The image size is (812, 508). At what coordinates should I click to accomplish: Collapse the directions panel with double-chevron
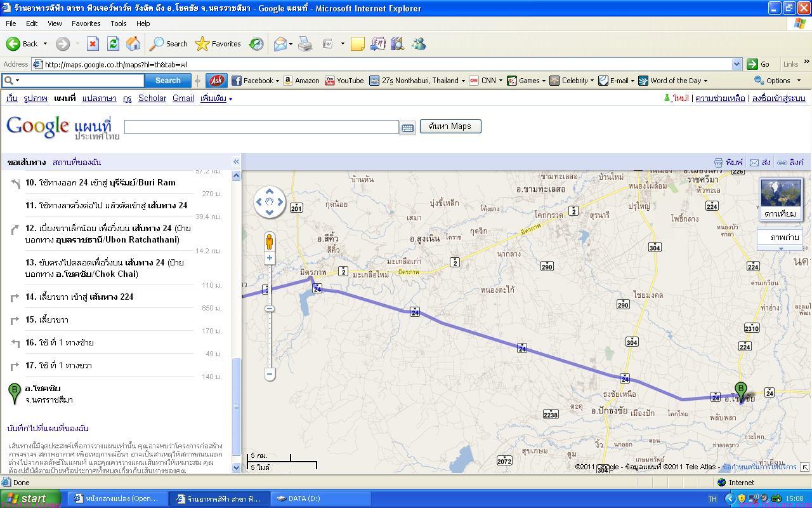[236, 162]
